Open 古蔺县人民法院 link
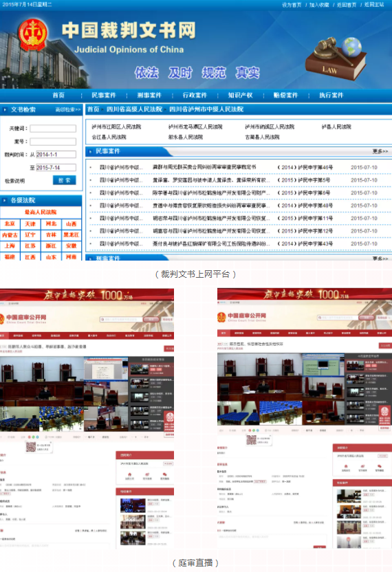 point(262,137)
